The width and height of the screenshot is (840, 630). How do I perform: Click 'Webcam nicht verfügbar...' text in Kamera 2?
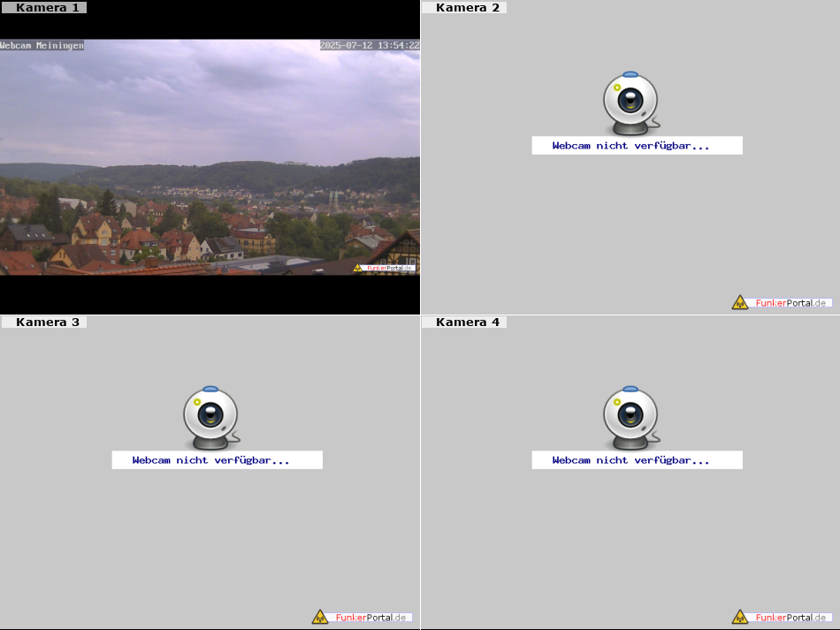630,146
